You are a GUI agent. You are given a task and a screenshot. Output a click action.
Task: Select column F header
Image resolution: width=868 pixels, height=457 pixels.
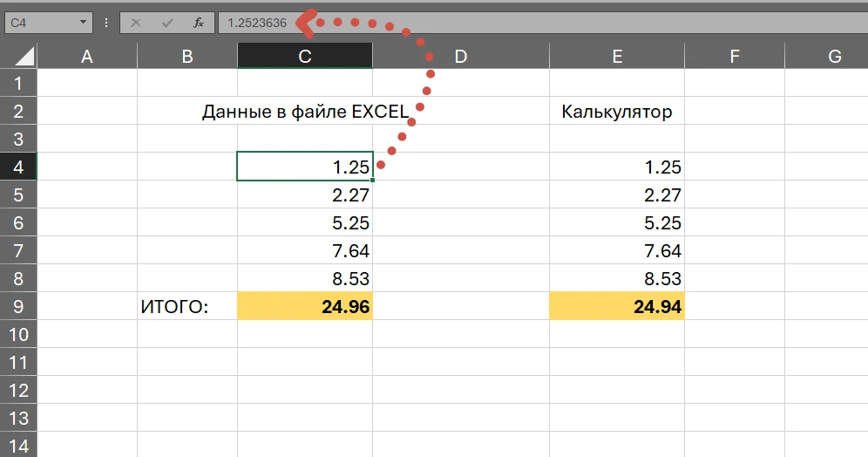pos(735,56)
